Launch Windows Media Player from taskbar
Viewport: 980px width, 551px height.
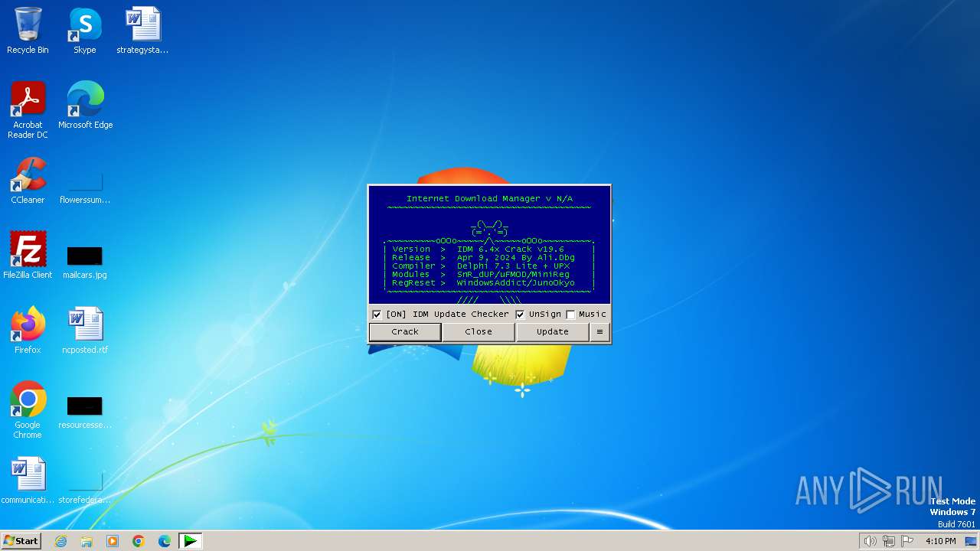point(113,541)
